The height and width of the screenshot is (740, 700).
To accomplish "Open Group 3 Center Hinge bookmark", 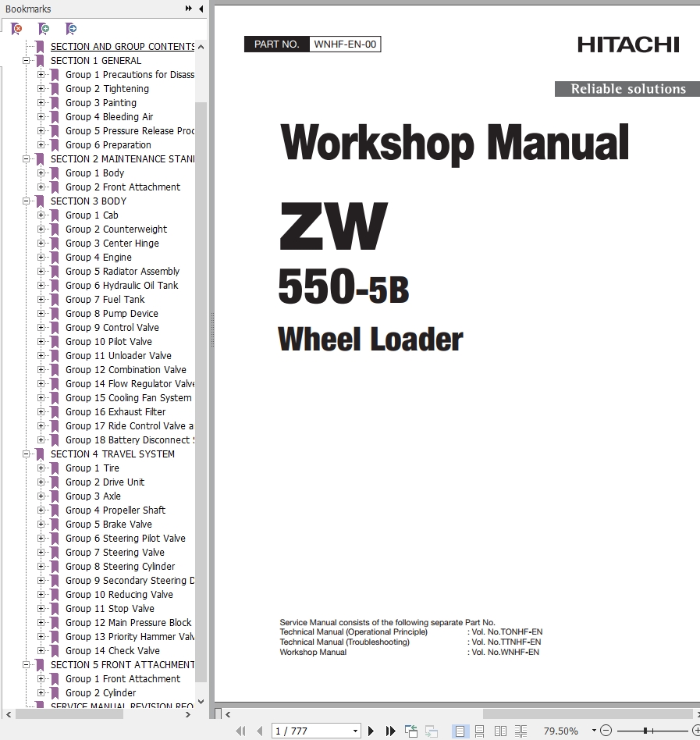I will pos(112,244).
